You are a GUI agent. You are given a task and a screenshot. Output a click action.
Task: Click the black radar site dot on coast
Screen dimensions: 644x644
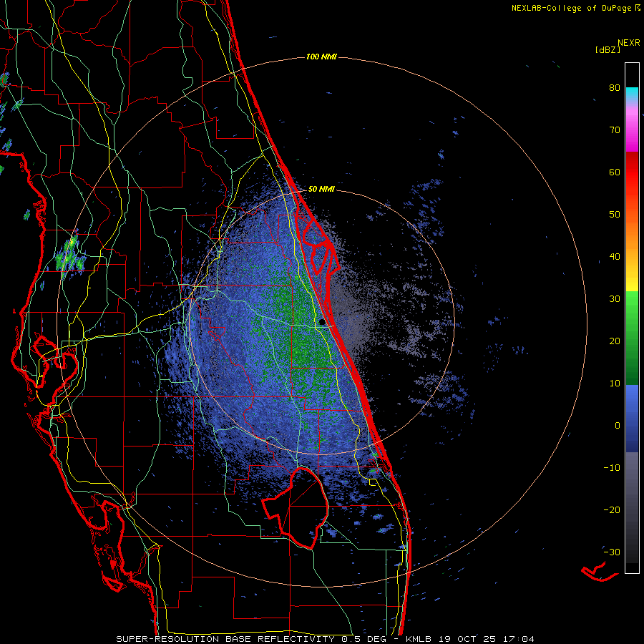click(321, 322)
